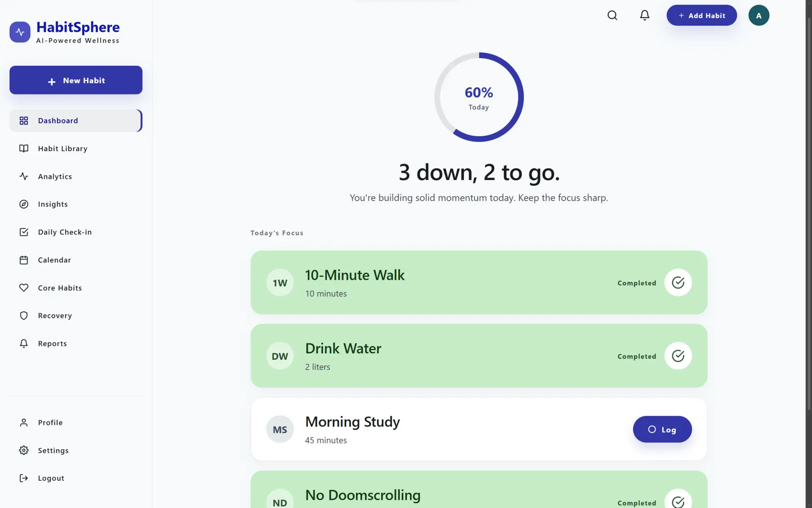
Task: Uncheck the 10-Minute Walk completed toggle
Action: point(678,282)
